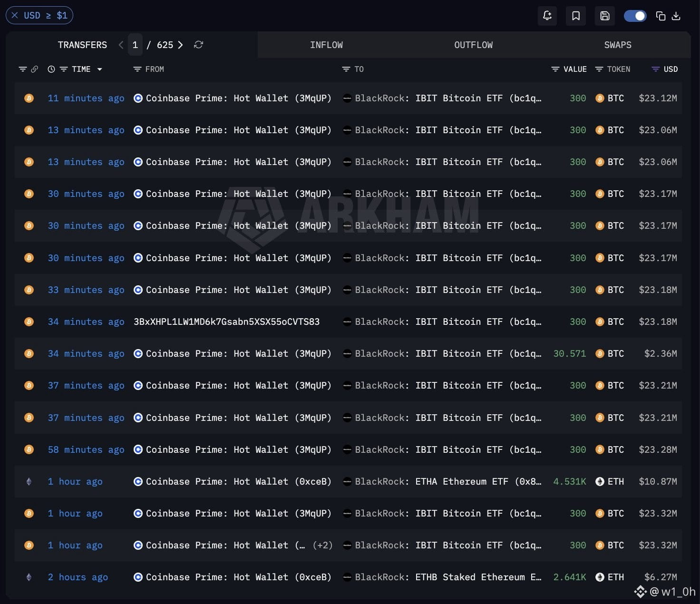Open BlackRock: ETHB Staked Ethereum entity
The width and height of the screenshot is (700, 604).
click(448, 577)
